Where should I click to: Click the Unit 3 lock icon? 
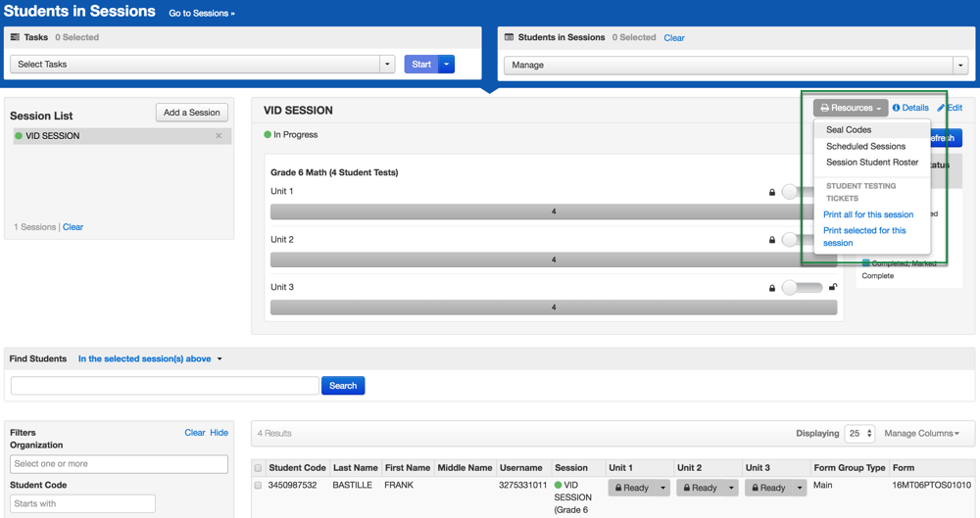click(772, 288)
